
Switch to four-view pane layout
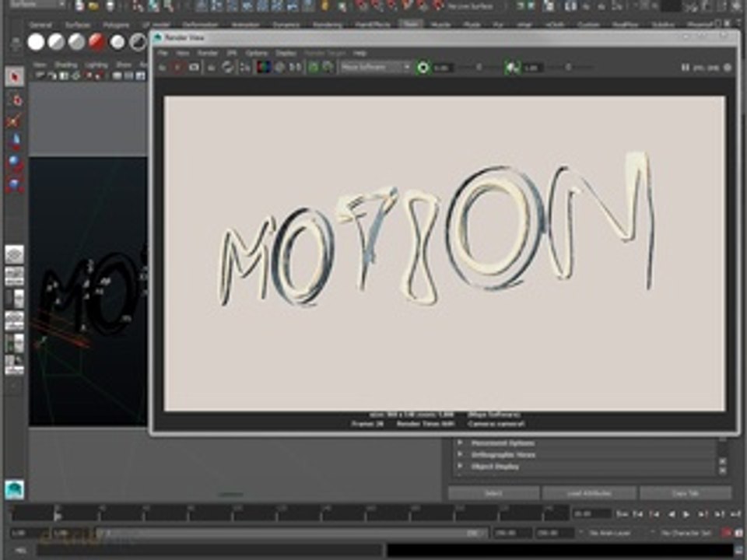point(14,276)
